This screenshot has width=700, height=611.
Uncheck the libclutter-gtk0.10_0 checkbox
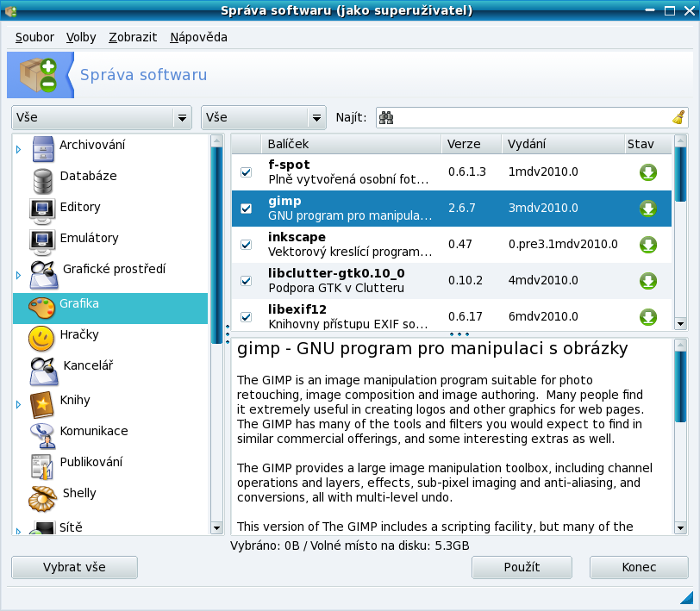tap(246, 281)
